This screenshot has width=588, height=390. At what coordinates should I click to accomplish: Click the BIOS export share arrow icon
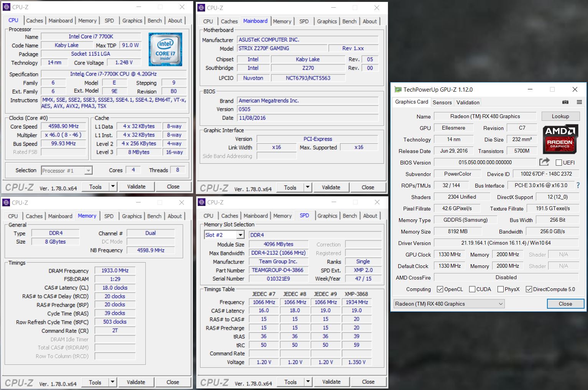pyautogui.click(x=544, y=162)
